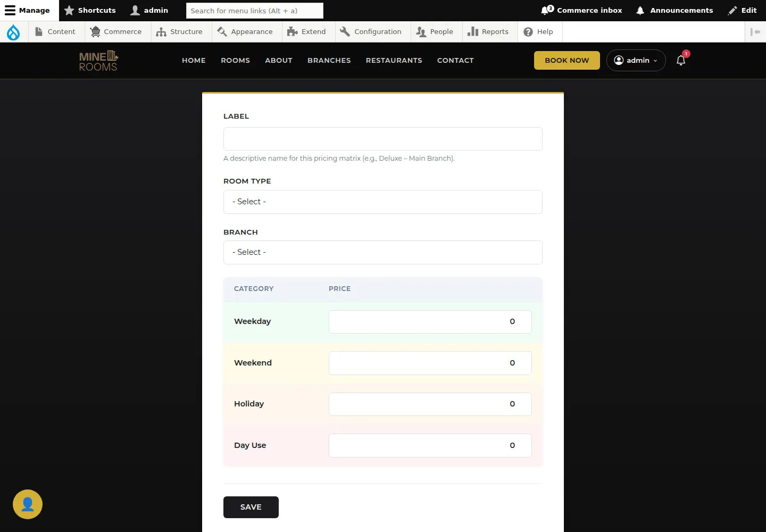The height and width of the screenshot is (532, 766).
Task: Click the BOOK NOW button
Action: click(x=567, y=61)
